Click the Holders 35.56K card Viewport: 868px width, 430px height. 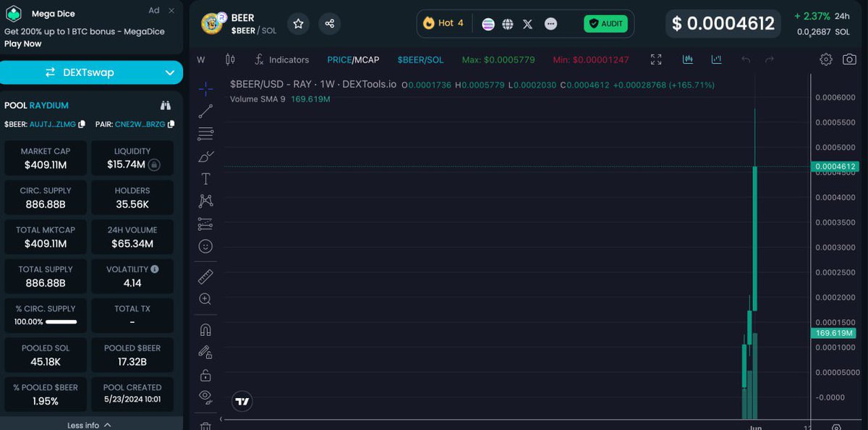coord(132,198)
